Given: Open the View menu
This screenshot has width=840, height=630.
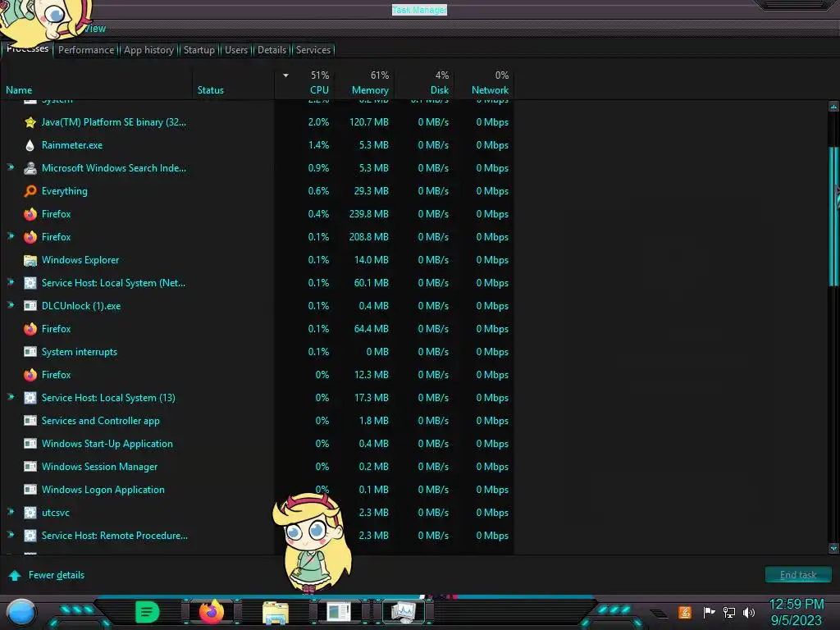Looking at the screenshot, I should click(x=94, y=29).
